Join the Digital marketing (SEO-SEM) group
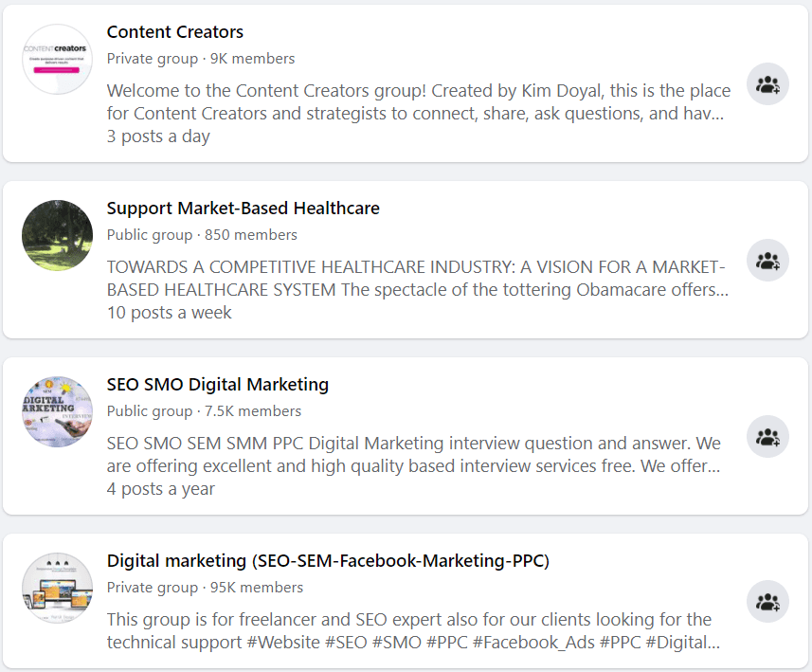 (x=767, y=601)
